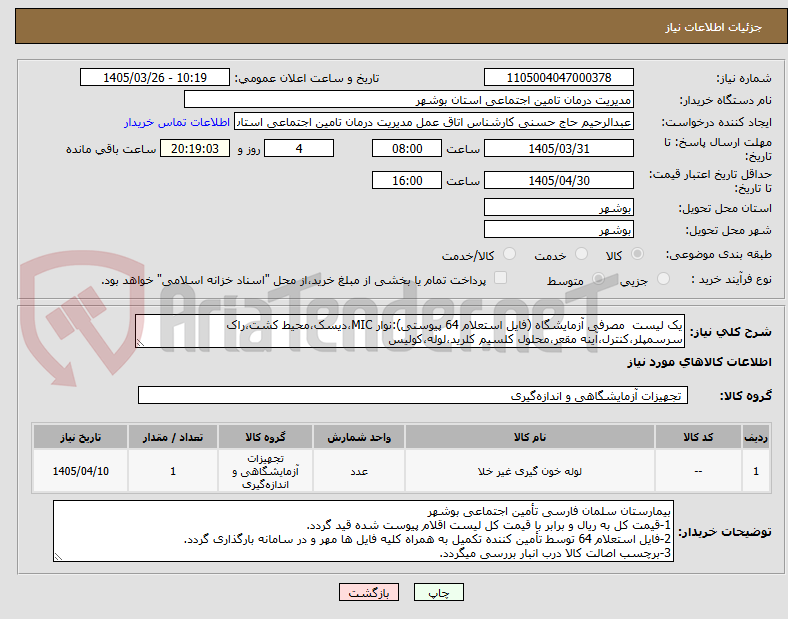Click the جزئیات اطلاعات نیاز page header

pos(714,27)
